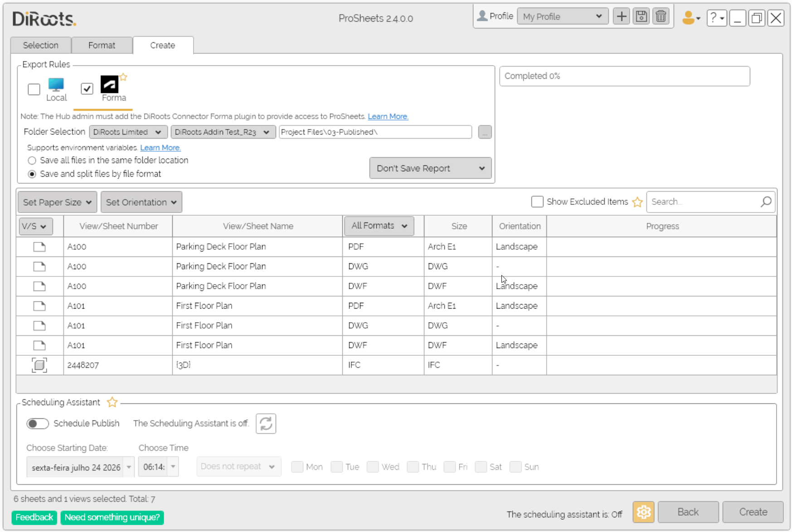Enable the Local export checkbox
The height and width of the screenshot is (532, 792).
(34, 89)
